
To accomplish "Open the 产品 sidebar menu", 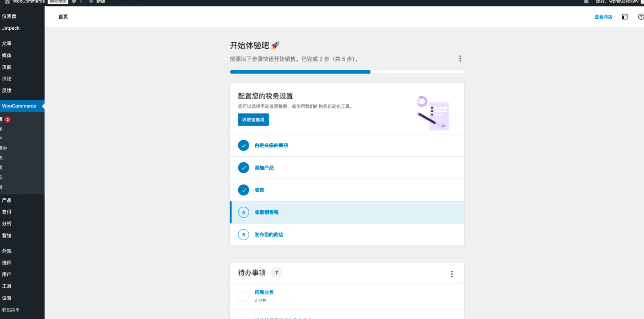I will point(7,200).
